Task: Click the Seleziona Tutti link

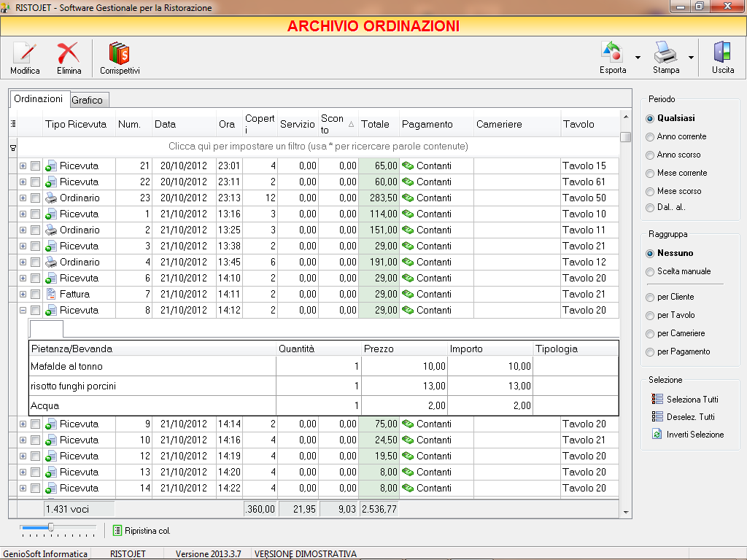Action: pos(692,400)
